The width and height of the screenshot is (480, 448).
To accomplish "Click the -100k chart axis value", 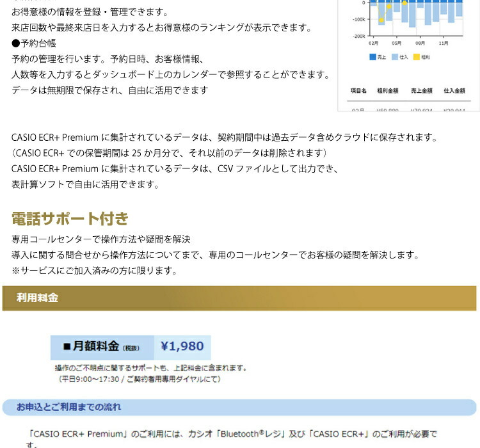I will click(x=359, y=19).
